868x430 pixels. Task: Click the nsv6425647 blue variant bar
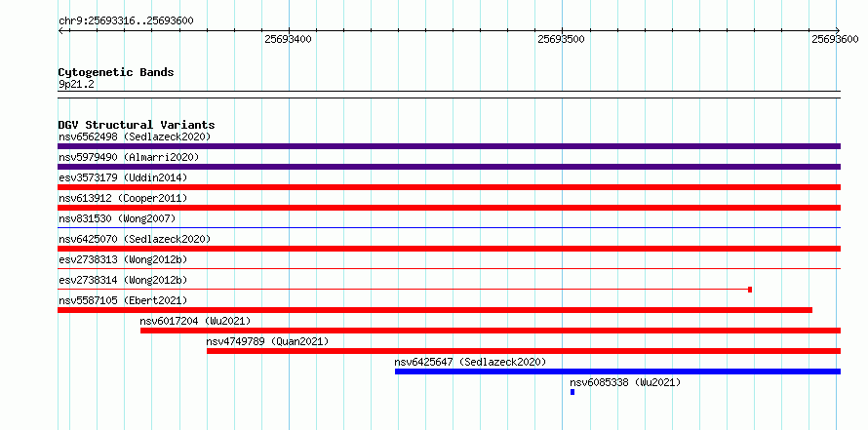click(617, 371)
